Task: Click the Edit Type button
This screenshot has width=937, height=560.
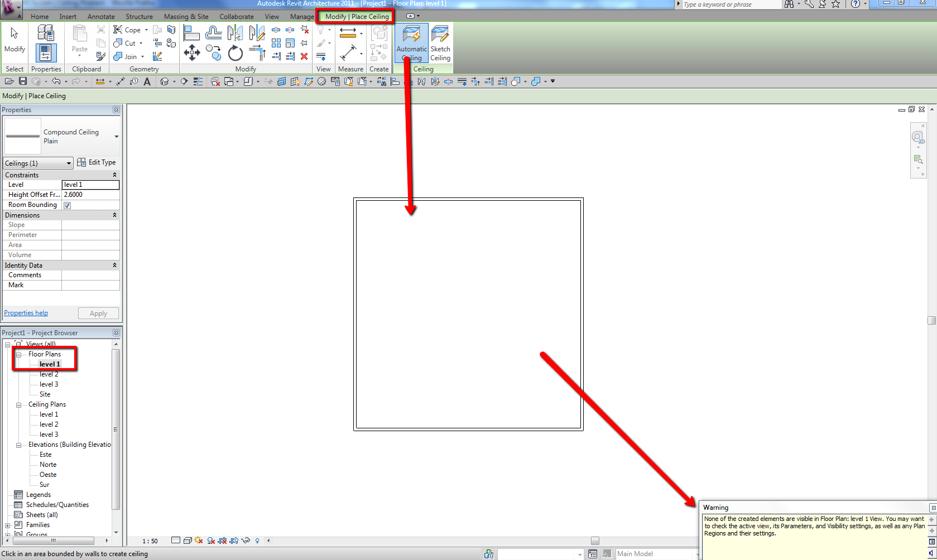Action: [97, 162]
